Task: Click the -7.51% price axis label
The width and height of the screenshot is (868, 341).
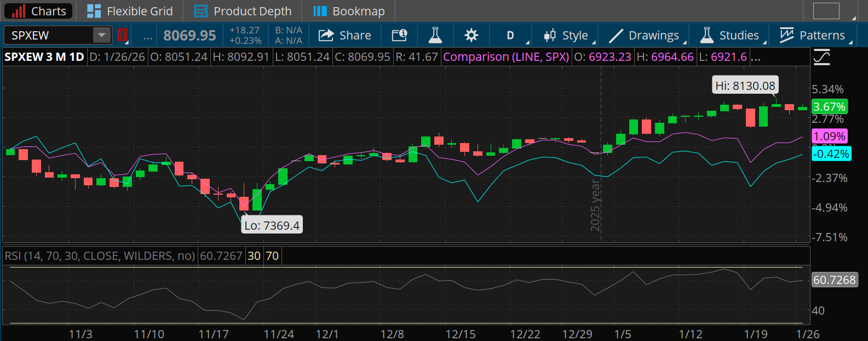Action: click(x=830, y=237)
